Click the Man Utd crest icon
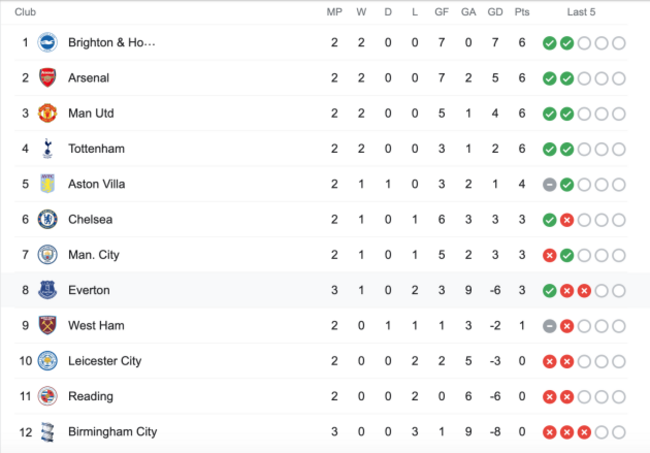This screenshot has height=453, width=650. click(47, 113)
